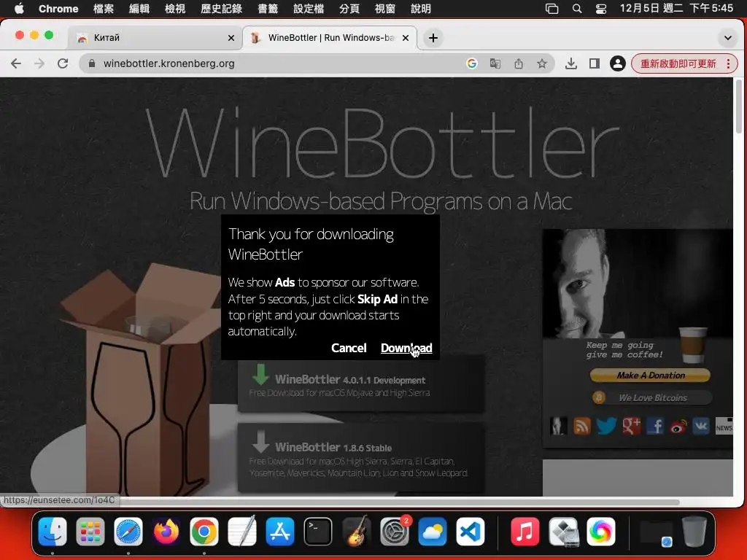This screenshot has height=560, width=747.
Task: Open System Settings from the Dock
Action: (395, 532)
